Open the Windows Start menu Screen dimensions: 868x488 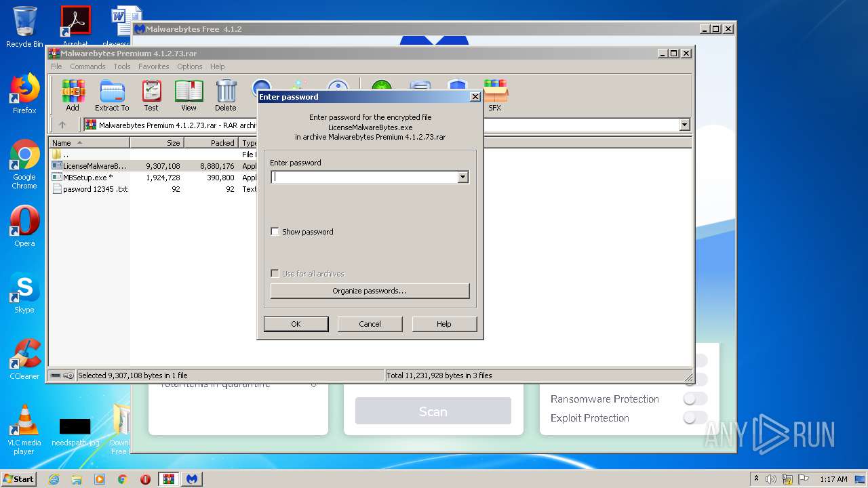point(19,479)
